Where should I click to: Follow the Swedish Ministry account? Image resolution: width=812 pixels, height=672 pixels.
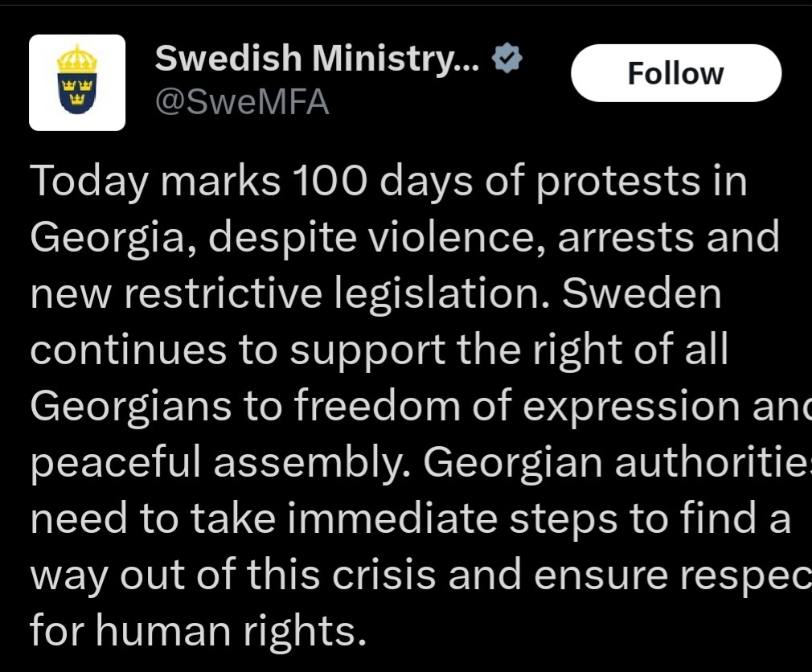tap(675, 73)
